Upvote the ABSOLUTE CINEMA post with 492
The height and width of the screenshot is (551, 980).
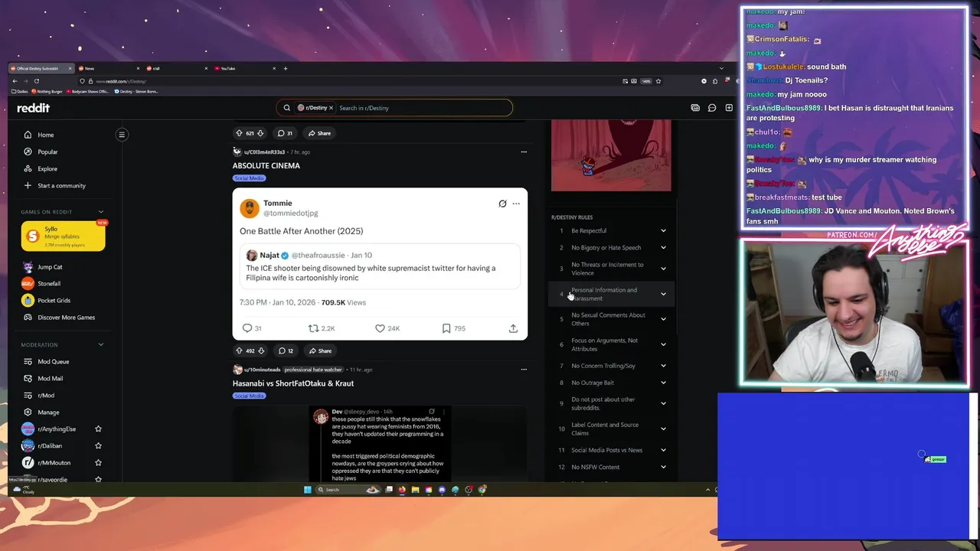pos(239,350)
